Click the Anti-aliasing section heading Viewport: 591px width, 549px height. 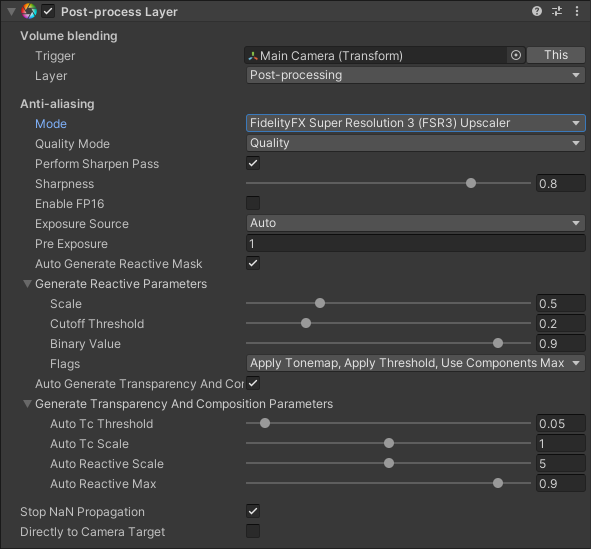point(57,104)
